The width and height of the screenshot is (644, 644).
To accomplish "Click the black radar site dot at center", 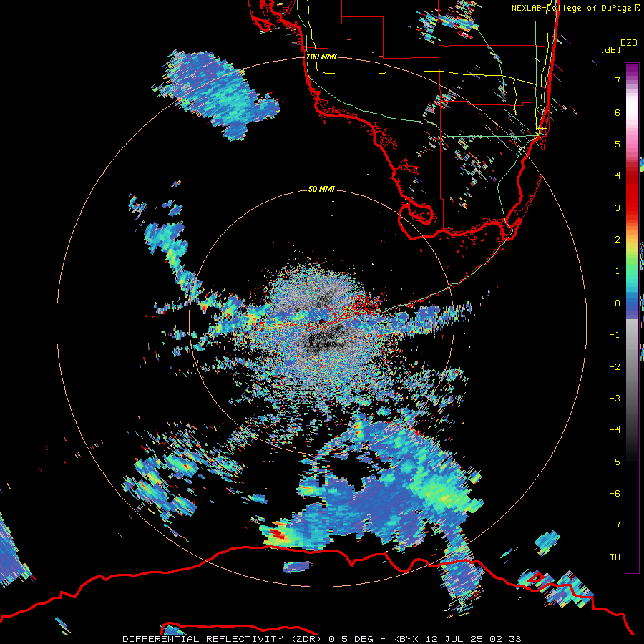I will [x=321, y=321].
